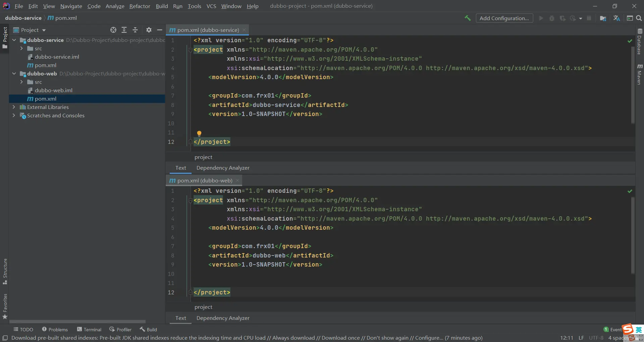644x342 pixels.
Task: Expand Scratches and Consoles node
Action: (x=14, y=115)
